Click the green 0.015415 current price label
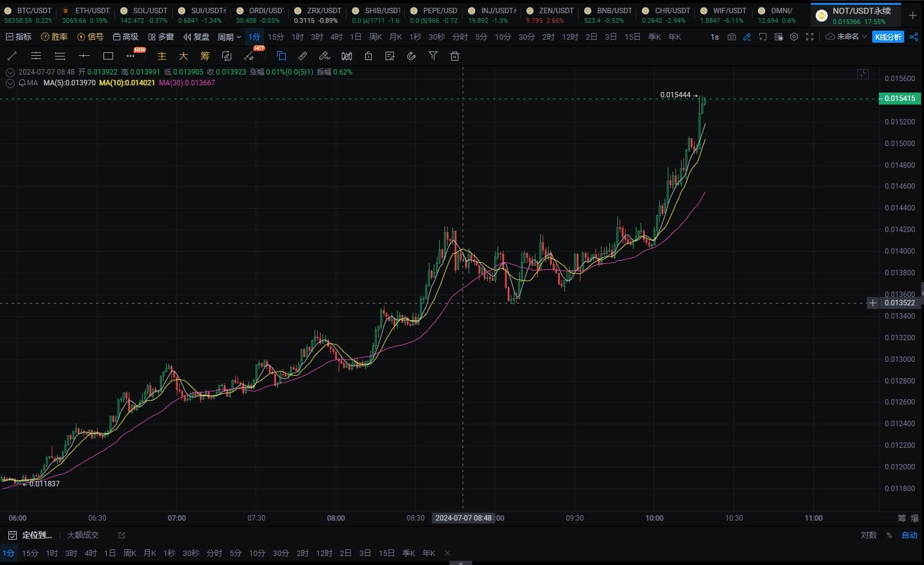This screenshot has width=924, height=565. click(x=899, y=99)
